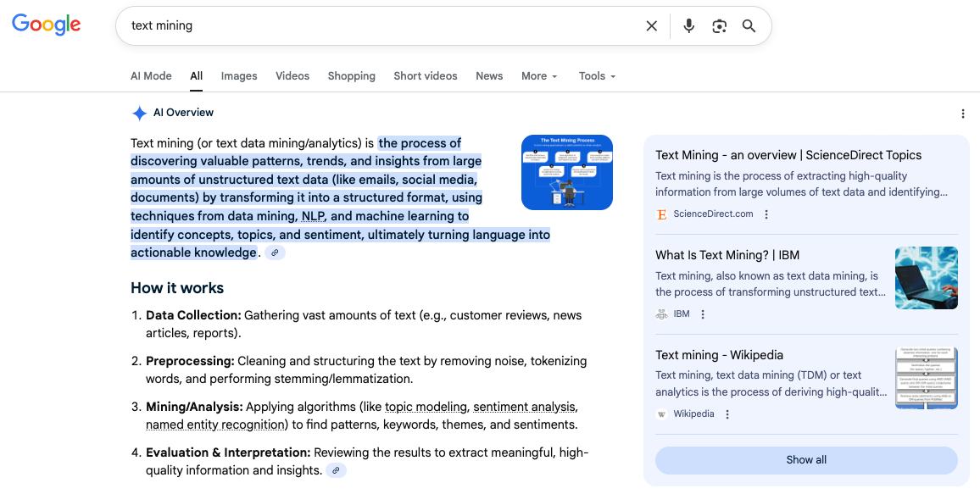The height and width of the screenshot is (494, 980).
Task: Click the 'Data Collection:' list item text
Action: 194,315
